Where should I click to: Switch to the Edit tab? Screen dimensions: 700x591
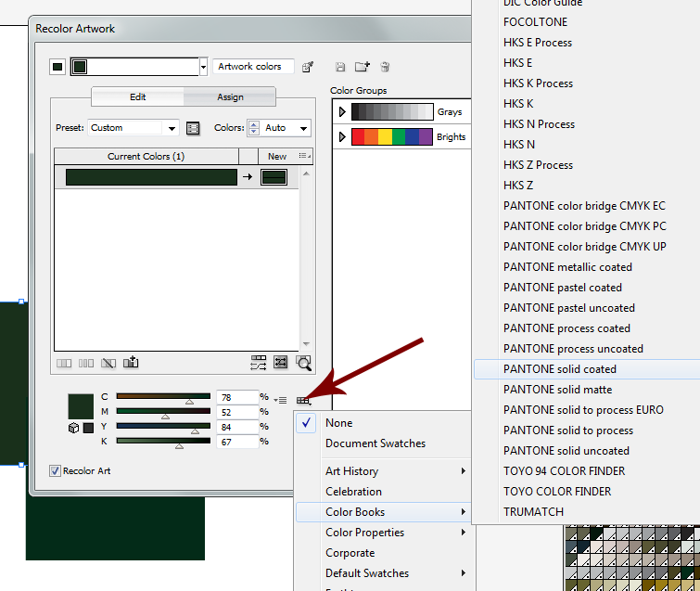tap(137, 96)
